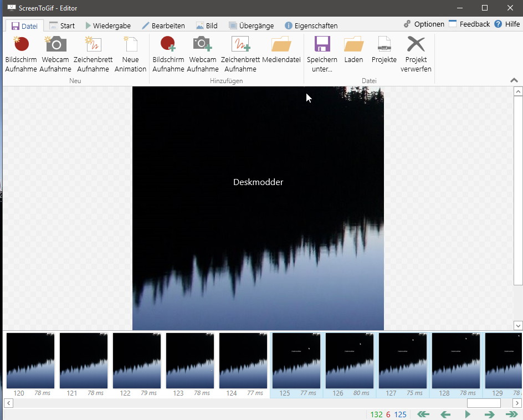Go to the previous frame
Screen dimensions: 523x420
point(445,414)
